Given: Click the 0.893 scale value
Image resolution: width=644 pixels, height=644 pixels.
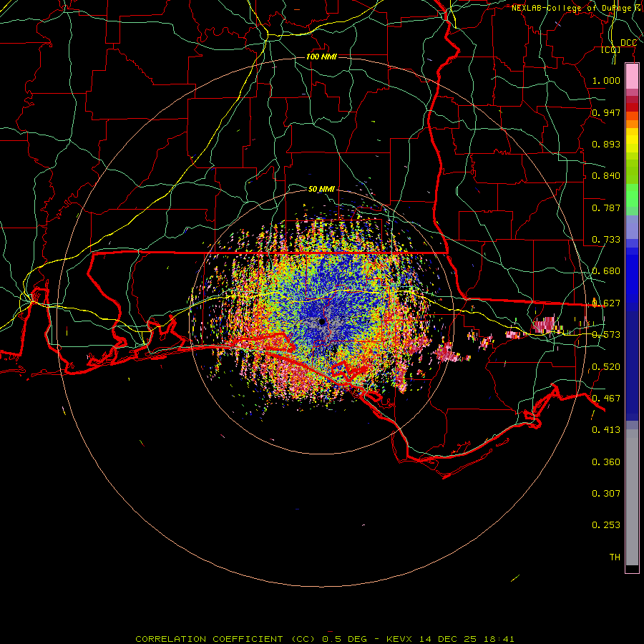Looking at the screenshot, I should (606, 144).
